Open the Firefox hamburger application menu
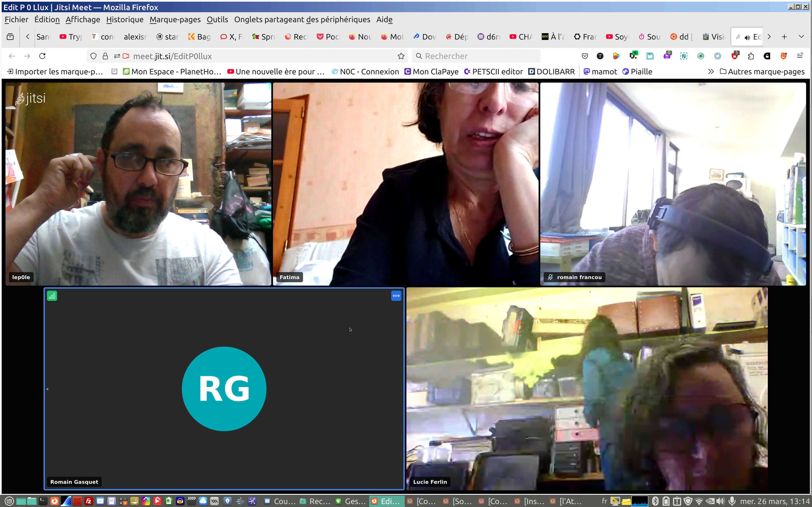 click(800, 56)
